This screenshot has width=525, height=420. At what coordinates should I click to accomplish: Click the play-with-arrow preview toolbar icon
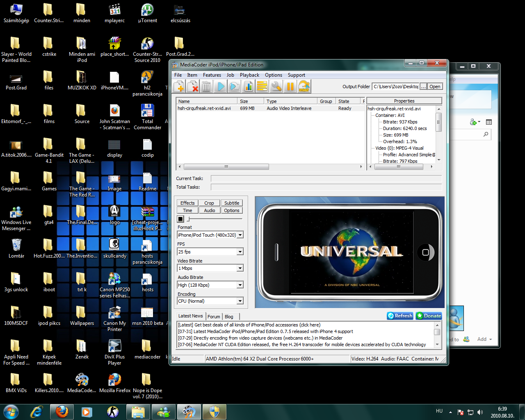click(234, 86)
